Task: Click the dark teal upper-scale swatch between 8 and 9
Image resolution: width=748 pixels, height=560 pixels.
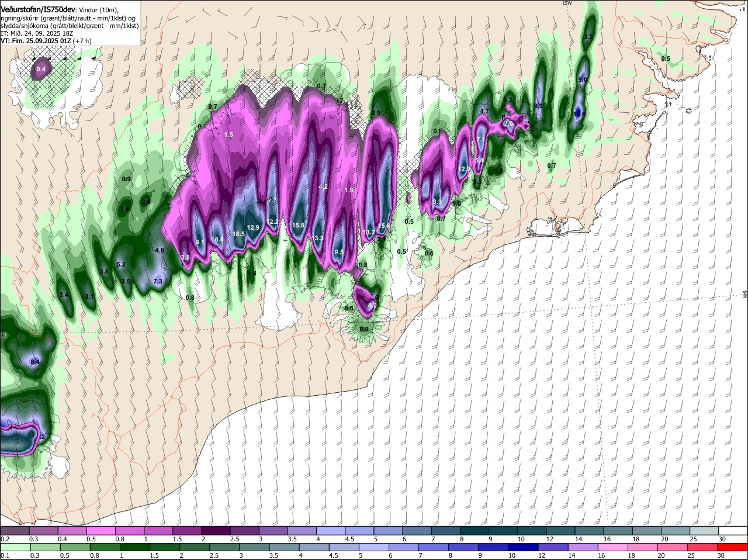Action: (474, 530)
